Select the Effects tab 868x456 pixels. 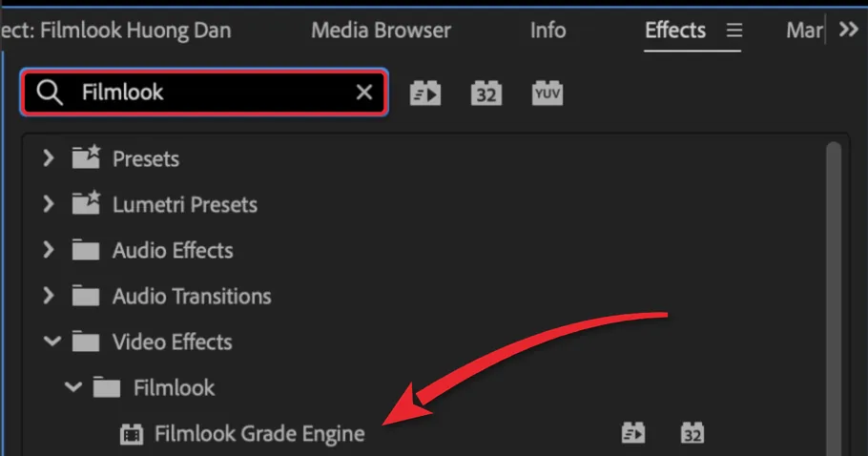pos(674,30)
